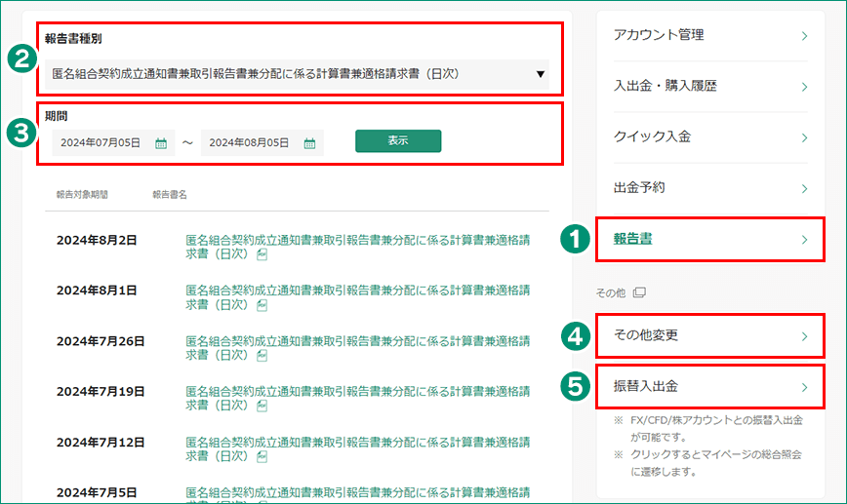Click the date text 2024年7月12日
847x504 pixels.
click(101, 442)
